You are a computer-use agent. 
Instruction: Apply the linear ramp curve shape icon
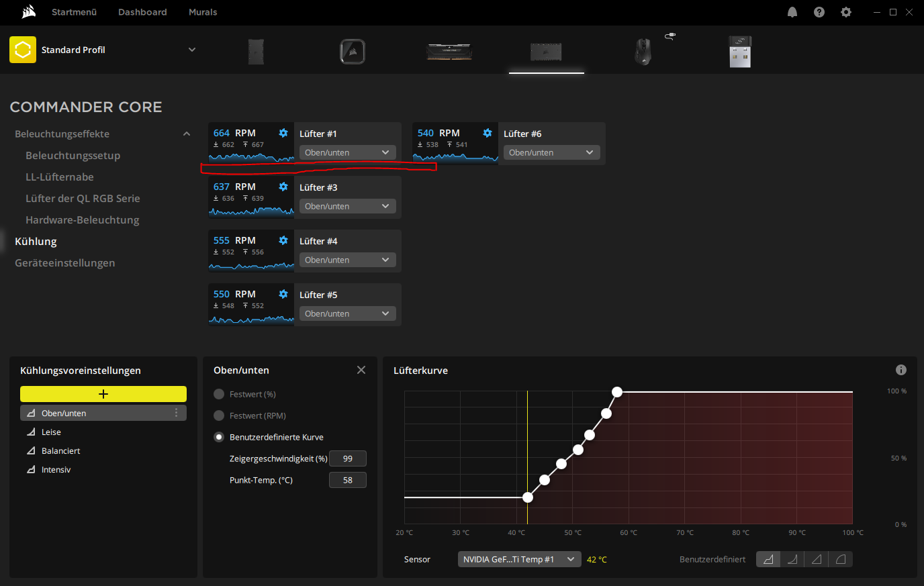pyautogui.click(x=817, y=559)
